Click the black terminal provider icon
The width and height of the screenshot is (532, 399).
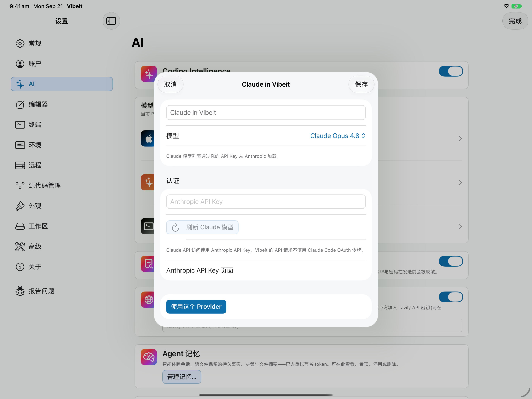pos(147,226)
